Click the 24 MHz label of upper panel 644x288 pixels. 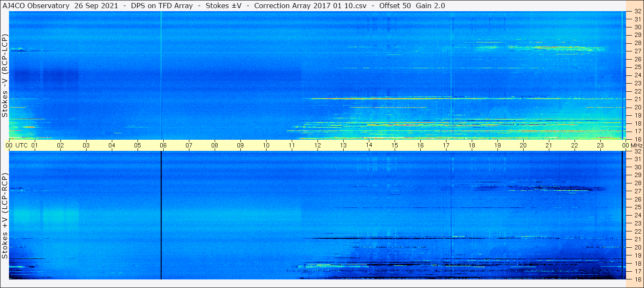coord(637,75)
